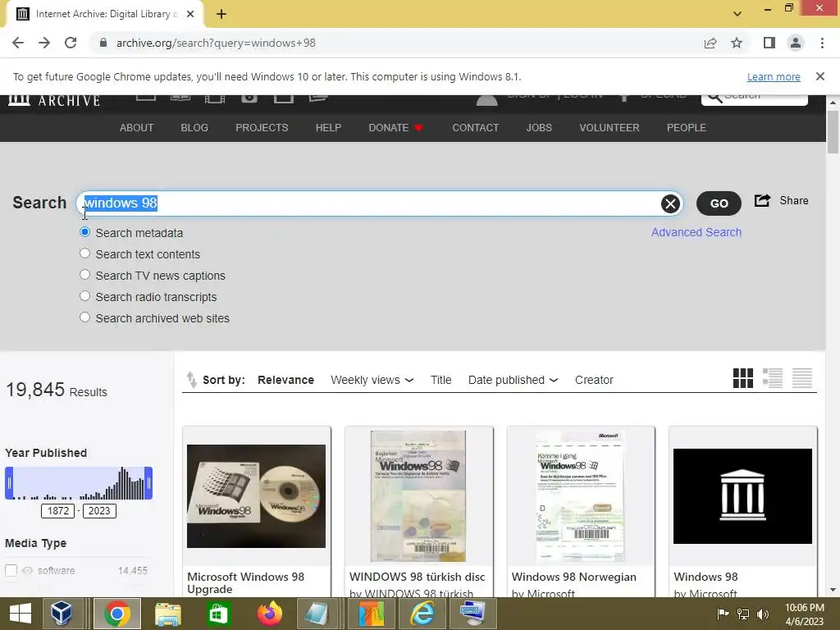Clear the search box with the X icon
Screen dimensions: 840x630
point(670,203)
